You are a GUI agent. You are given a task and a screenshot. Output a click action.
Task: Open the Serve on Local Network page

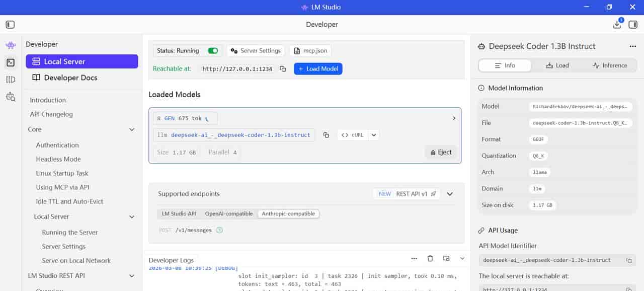[x=76, y=261]
